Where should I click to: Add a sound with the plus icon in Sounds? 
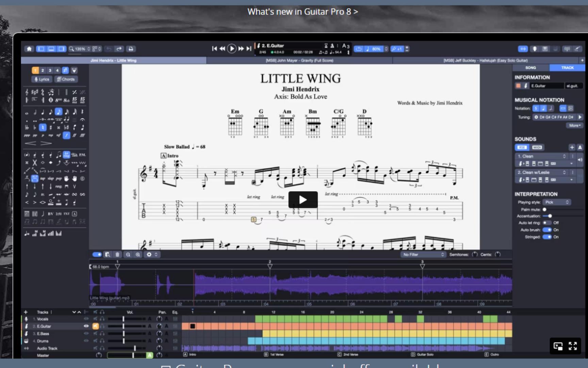[572, 148]
